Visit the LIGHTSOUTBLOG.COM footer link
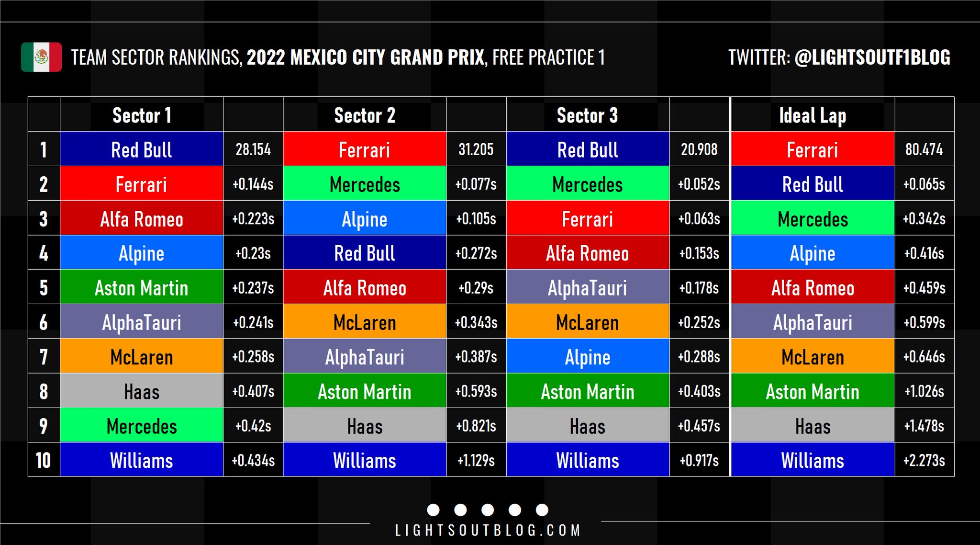 coord(488,530)
